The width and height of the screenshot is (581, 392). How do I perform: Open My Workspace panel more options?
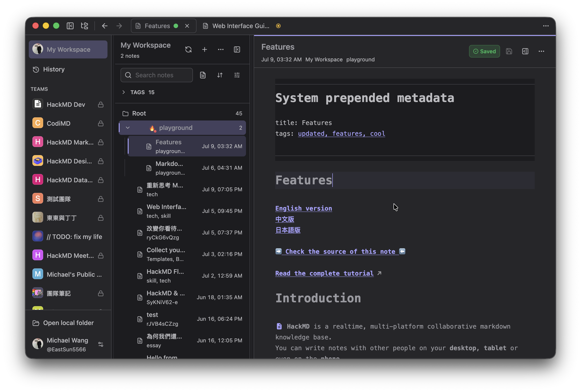coord(221,49)
